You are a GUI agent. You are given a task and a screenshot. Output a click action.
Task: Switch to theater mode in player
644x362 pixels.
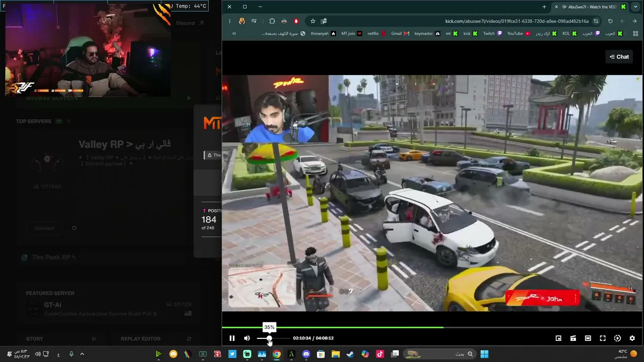tap(588, 338)
